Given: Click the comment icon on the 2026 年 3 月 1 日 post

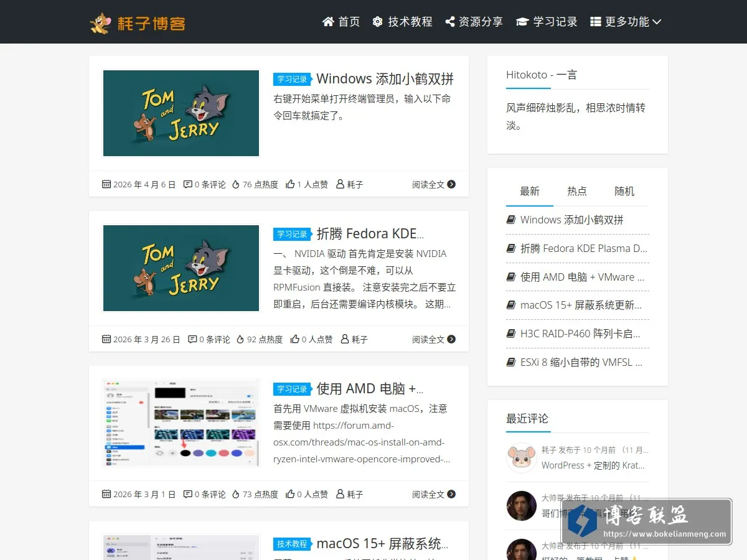Looking at the screenshot, I should [x=187, y=495].
